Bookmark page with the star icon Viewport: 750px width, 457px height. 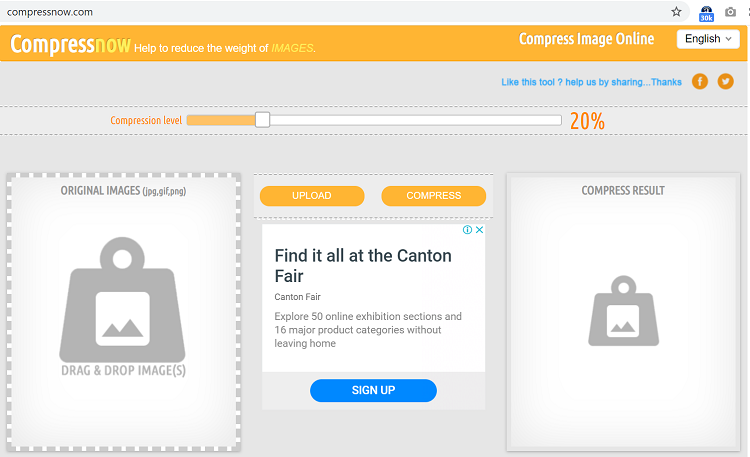coord(676,12)
